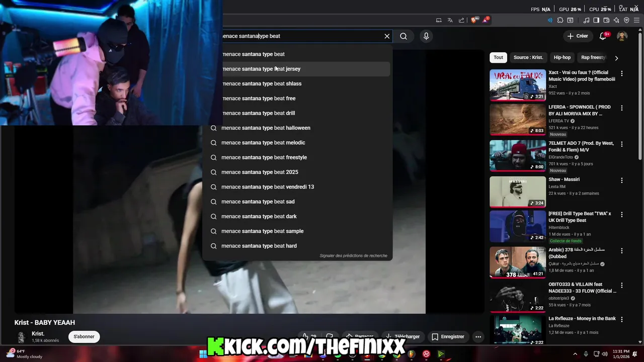Open options menu for Arabic 378 dubbed video
Screen dimensions: 644x362
point(622,251)
